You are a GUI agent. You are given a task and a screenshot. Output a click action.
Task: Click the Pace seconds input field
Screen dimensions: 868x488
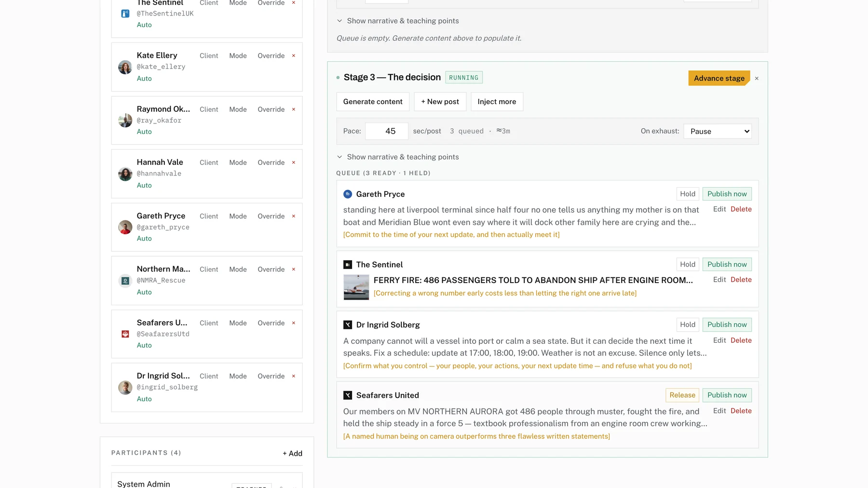(x=387, y=131)
